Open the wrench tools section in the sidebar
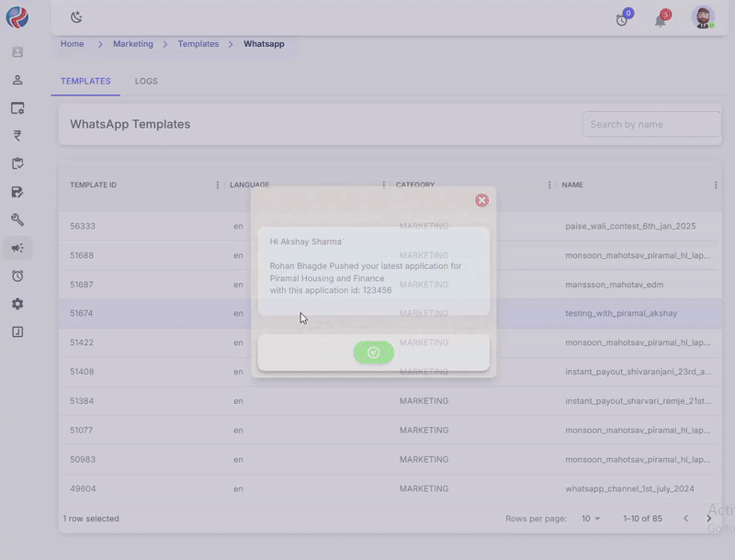The height and width of the screenshot is (560, 735). (x=17, y=219)
